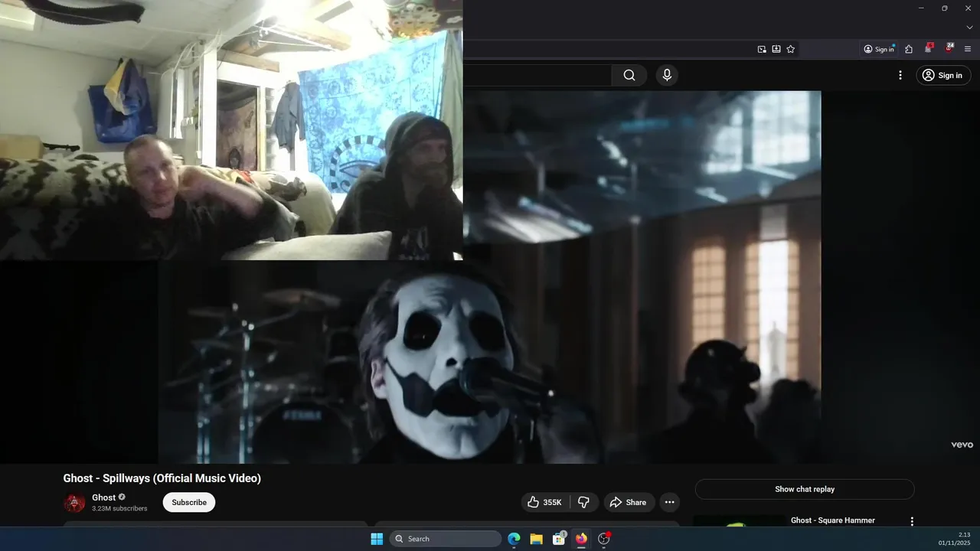
Task: Open OBS Studio from taskbar
Action: tap(603, 539)
